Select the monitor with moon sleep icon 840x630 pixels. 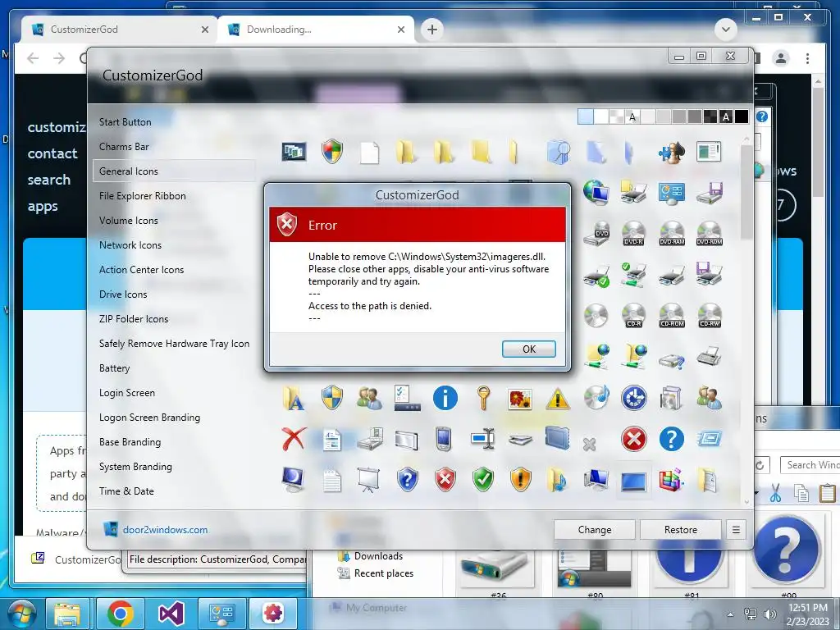point(294,480)
